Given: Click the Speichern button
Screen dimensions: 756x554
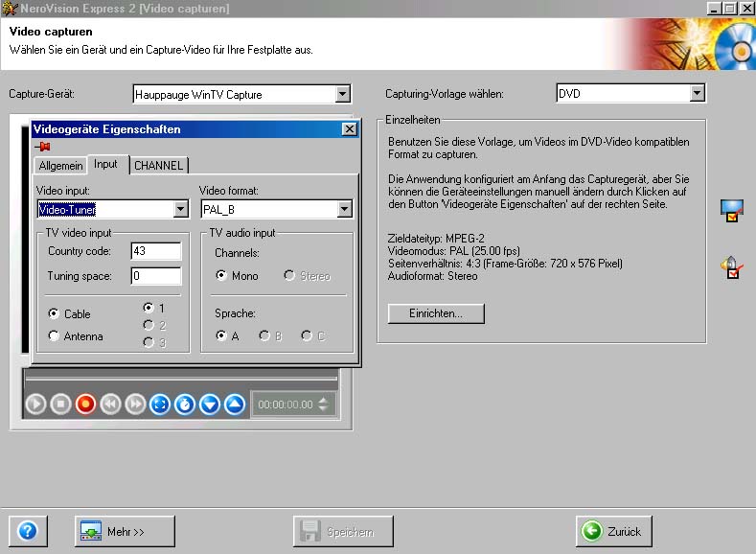Looking at the screenshot, I should click(x=343, y=531).
